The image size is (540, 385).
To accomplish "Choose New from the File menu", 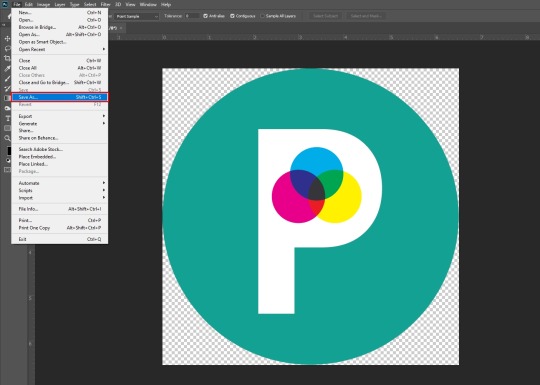I will (x=60, y=12).
